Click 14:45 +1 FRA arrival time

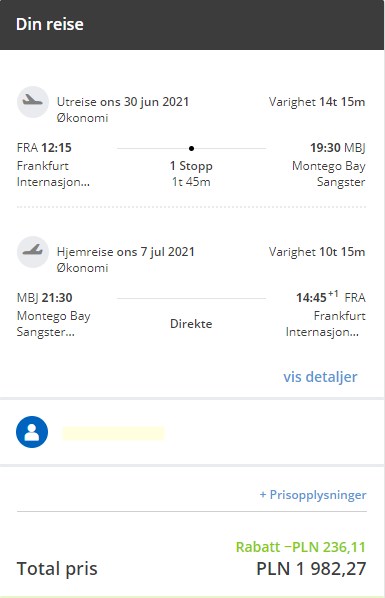(x=331, y=297)
